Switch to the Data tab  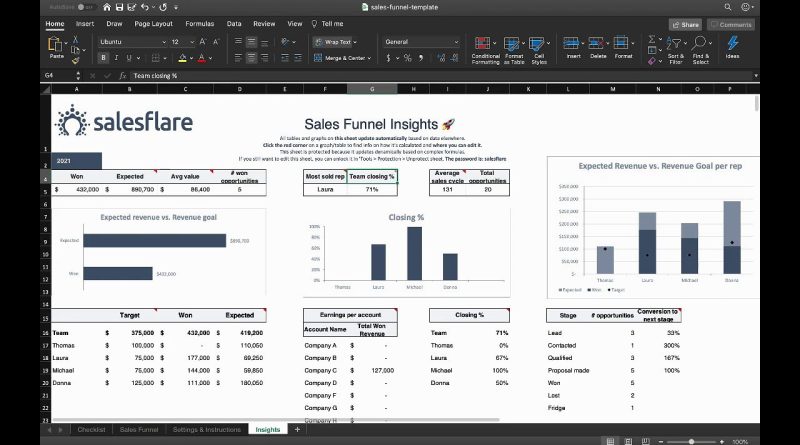(x=234, y=23)
